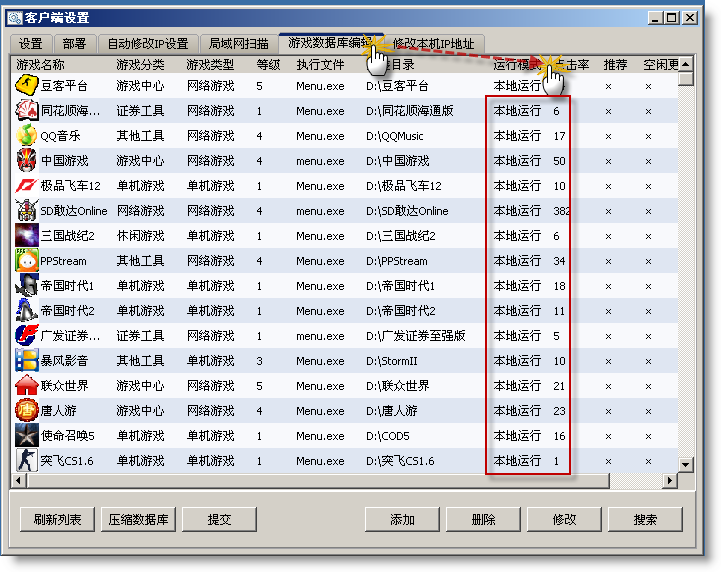Select the D:\StormII directory cell
The width and height of the screenshot is (721, 572).
coord(391,361)
